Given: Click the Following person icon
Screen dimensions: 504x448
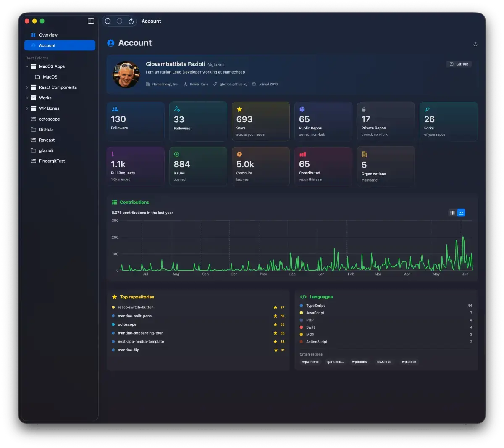Looking at the screenshot, I should (x=177, y=109).
